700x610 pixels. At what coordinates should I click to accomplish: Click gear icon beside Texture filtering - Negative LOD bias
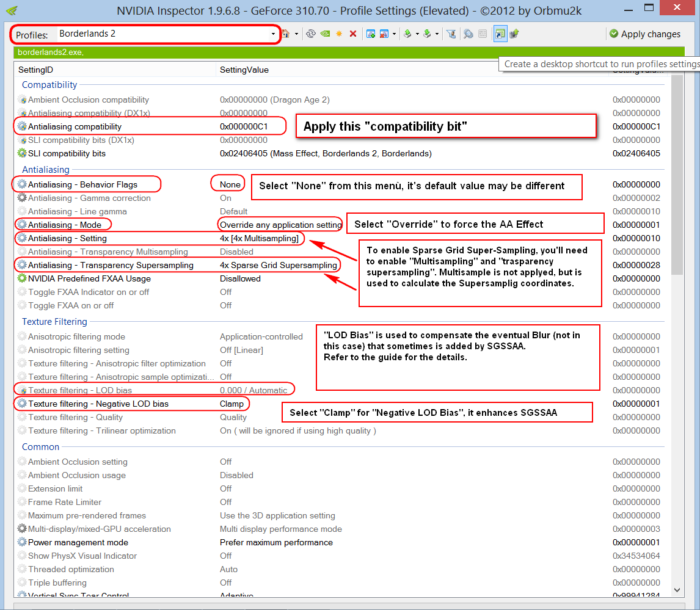pos(22,404)
